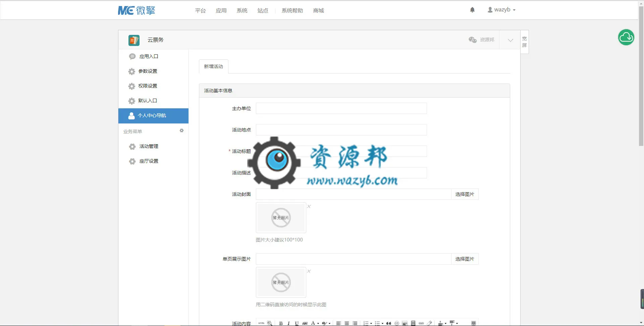Open 座厅设置 in the sidebar
644x326 pixels.
click(x=153, y=161)
